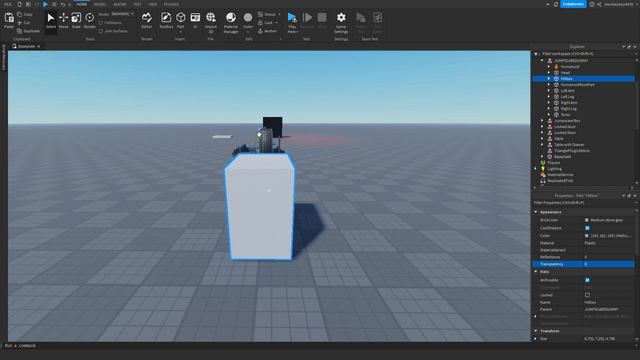Click the share icon near Collaborate
640x360 pixels.
599,4
